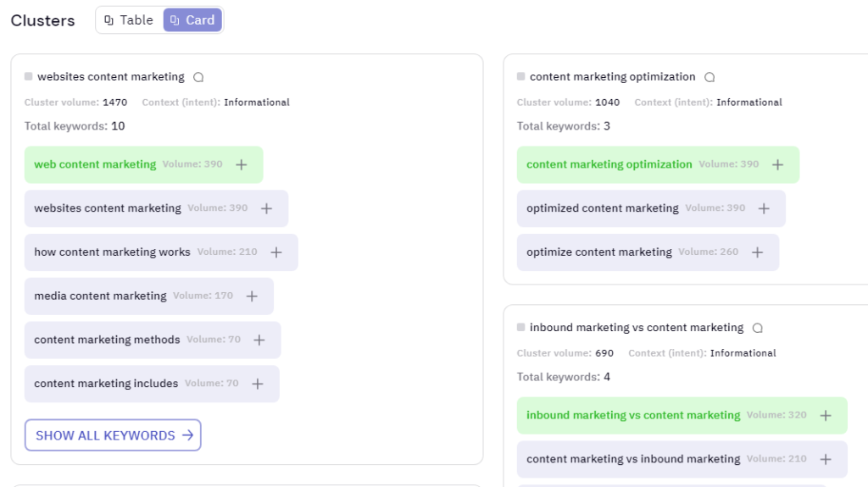
Task: Add how content marketing works keyword
Action: (x=276, y=252)
